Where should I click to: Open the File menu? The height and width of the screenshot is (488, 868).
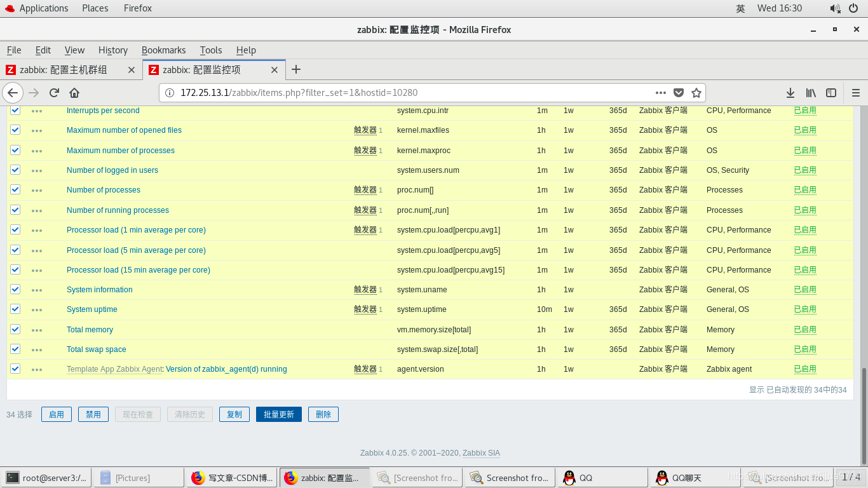14,50
